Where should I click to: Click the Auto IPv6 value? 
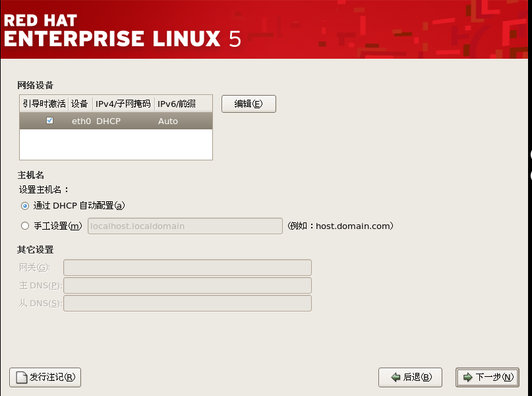[168, 121]
